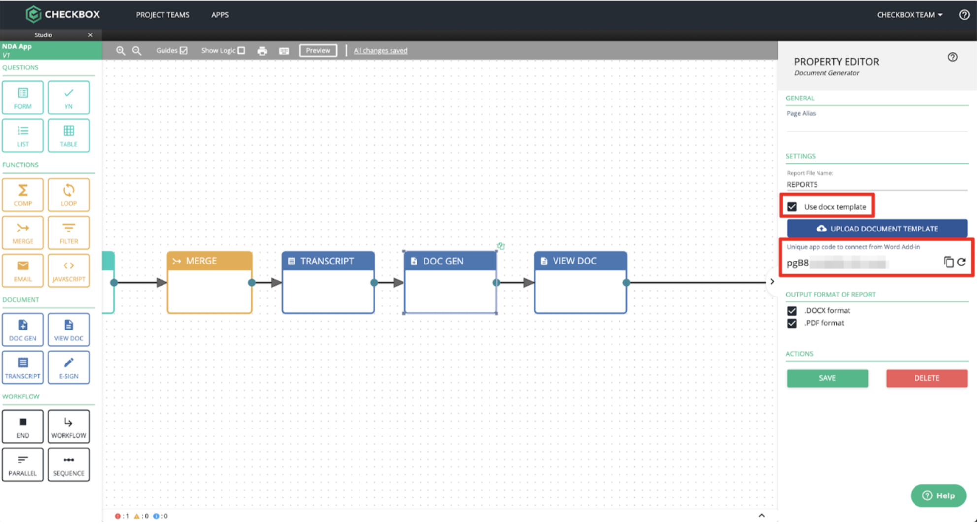Collapse the property editor panel arrow

point(772,282)
